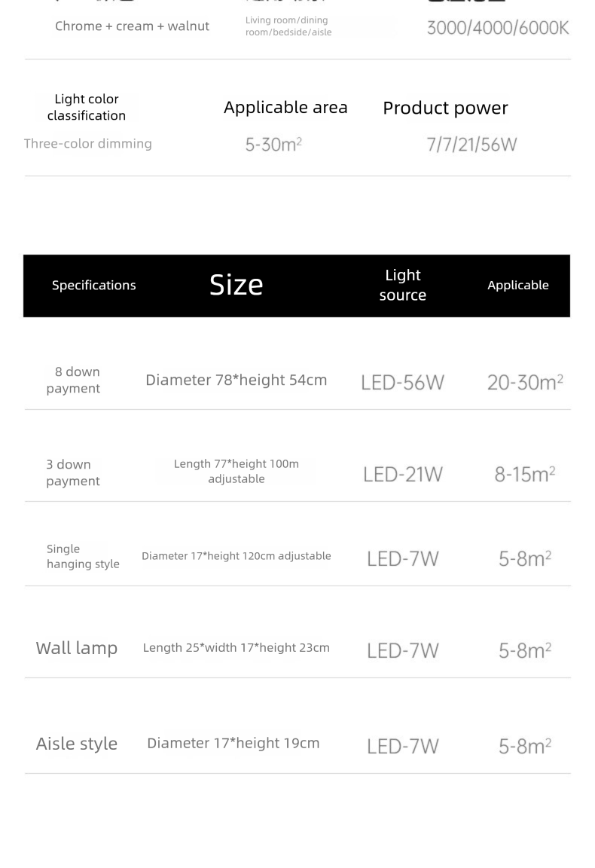Screen dimensions: 595x868
Task: Click the "Specifications" table header
Action: (94, 285)
